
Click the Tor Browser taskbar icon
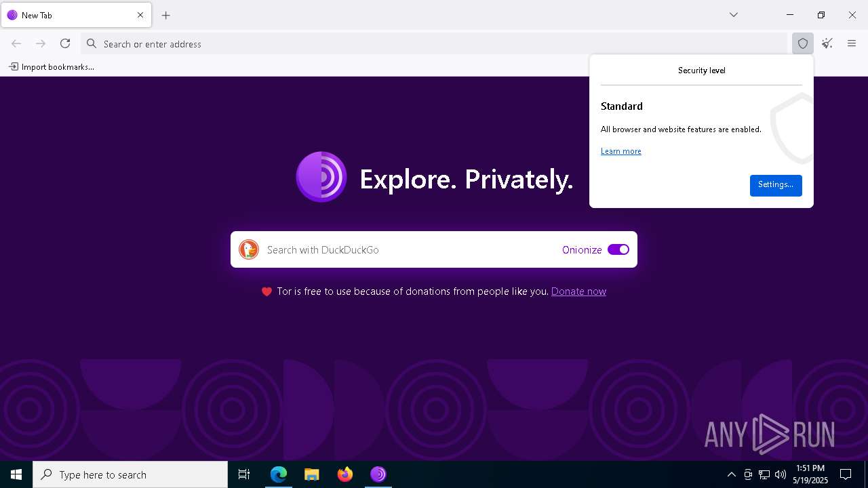[378, 474]
